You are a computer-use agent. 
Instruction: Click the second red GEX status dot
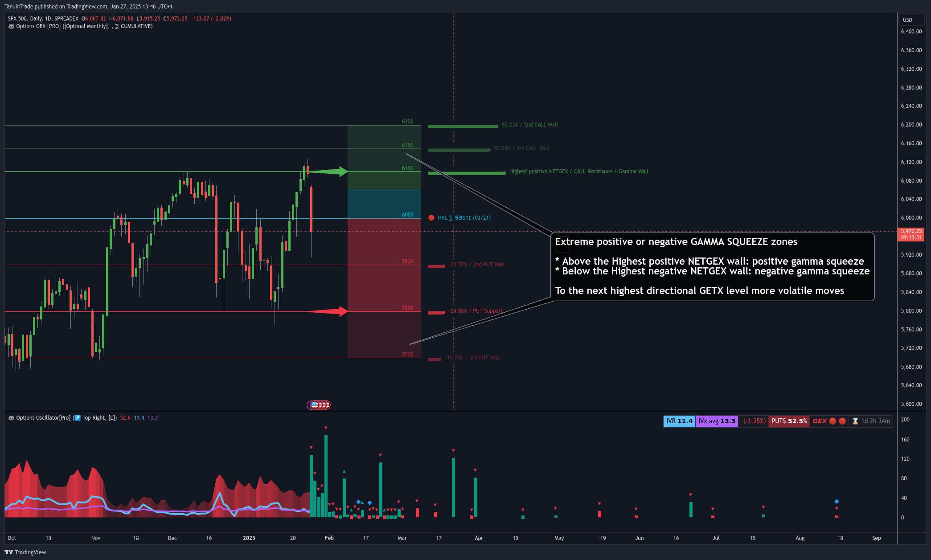[x=842, y=421]
